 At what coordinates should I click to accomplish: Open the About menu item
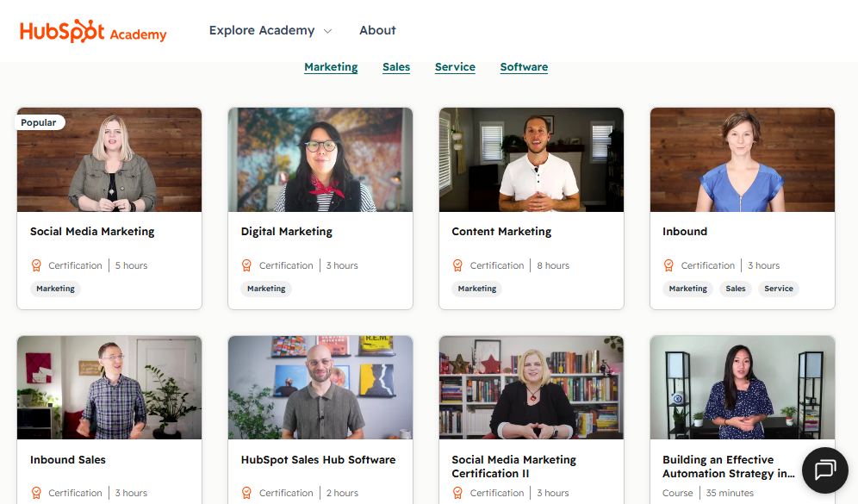(377, 31)
